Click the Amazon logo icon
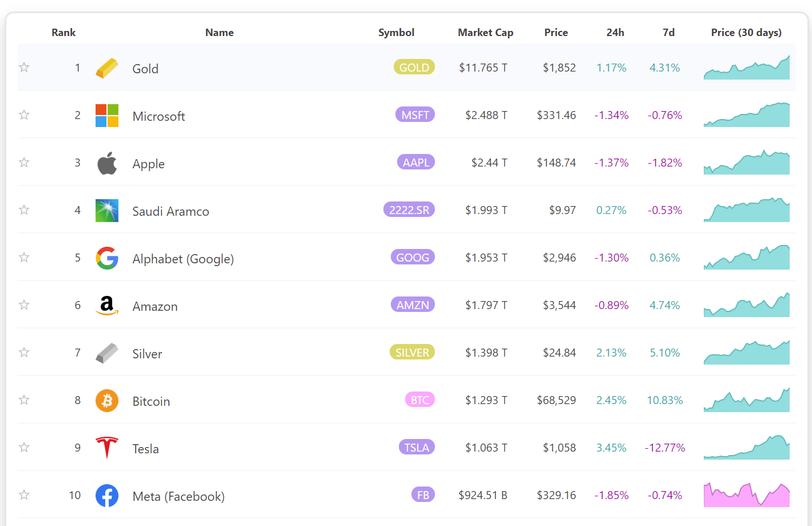The width and height of the screenshot is (812, 526). 107,306
